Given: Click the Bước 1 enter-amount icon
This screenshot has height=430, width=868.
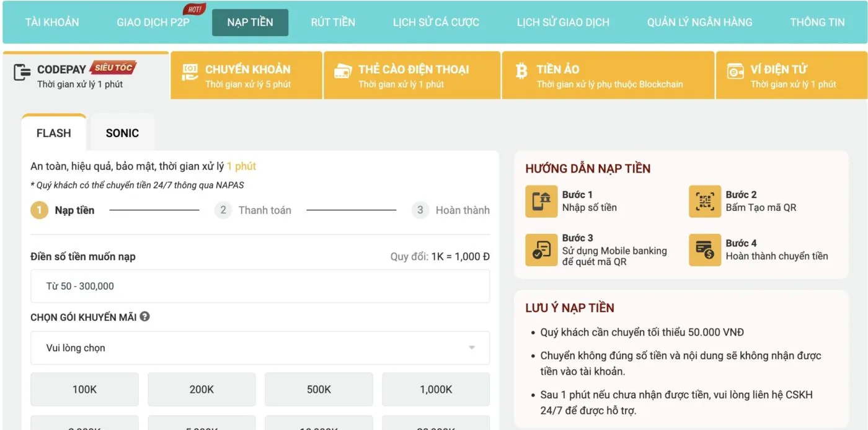Looking at the screenshot, I should click(541, 201).
